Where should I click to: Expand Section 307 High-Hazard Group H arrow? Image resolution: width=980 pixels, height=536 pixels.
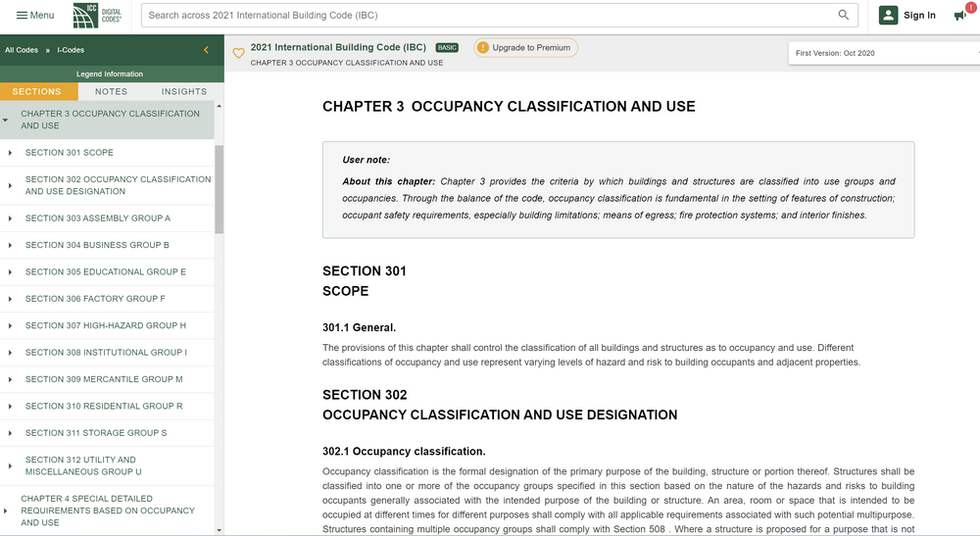point(10,325)
